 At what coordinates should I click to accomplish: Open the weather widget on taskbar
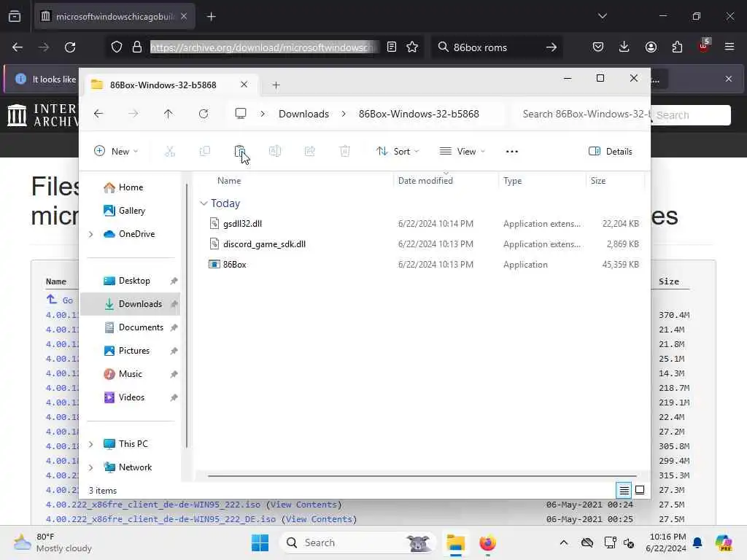[53, 542]
